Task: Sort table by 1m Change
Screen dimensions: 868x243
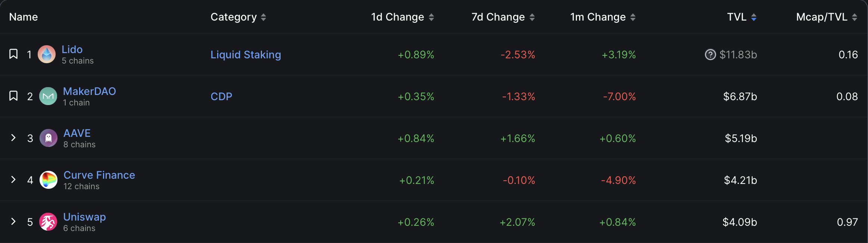Action: [633, 17]
